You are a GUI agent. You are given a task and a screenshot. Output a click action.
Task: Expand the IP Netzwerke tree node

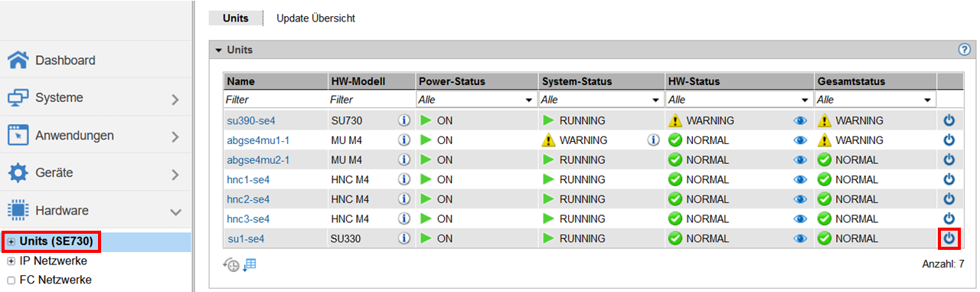[11, 261]
